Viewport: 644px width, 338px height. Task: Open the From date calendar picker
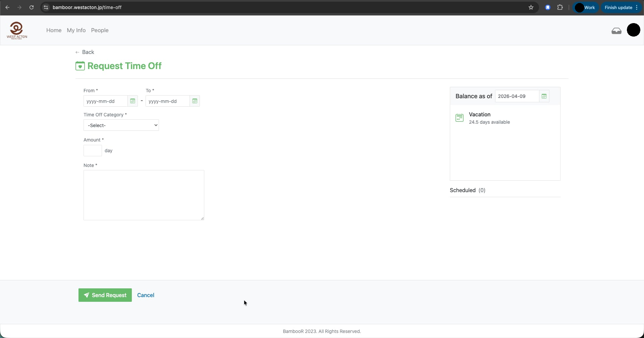pos(132,101)
